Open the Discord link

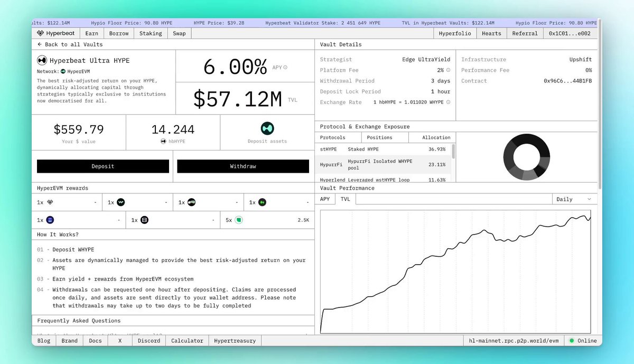(149, 341)
